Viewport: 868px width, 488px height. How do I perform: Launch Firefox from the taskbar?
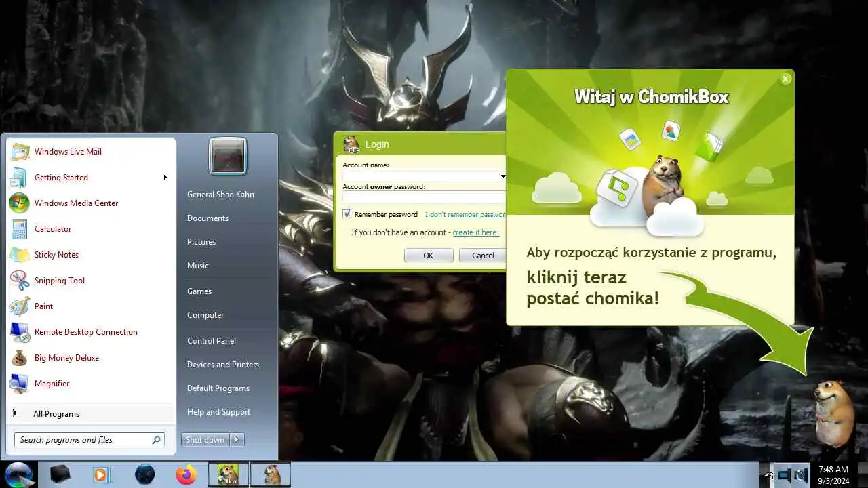186,474
